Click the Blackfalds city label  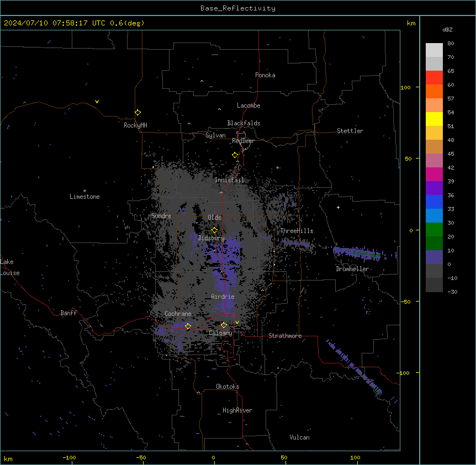click(244, 123)
